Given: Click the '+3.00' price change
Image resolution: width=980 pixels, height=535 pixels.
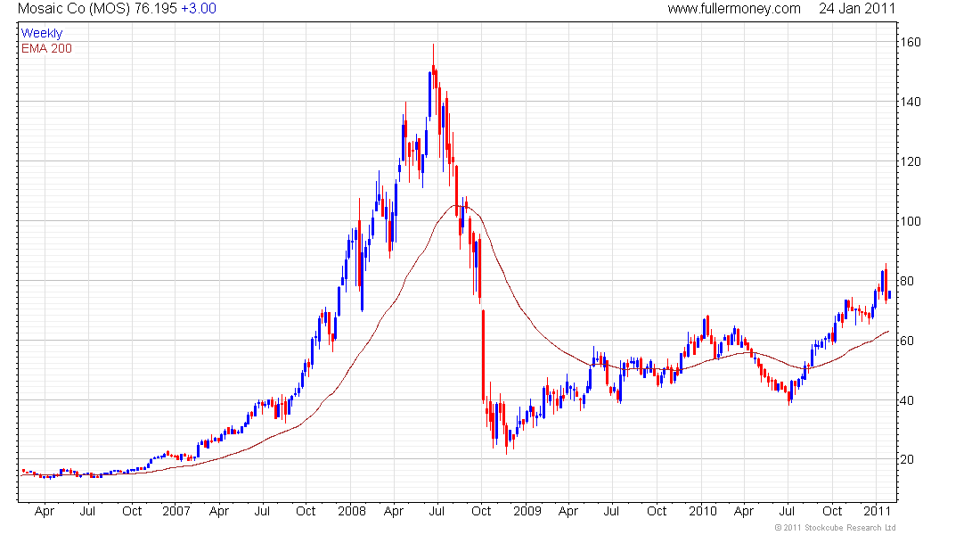Looking at the screenshot, I should (x=198, y=9).
